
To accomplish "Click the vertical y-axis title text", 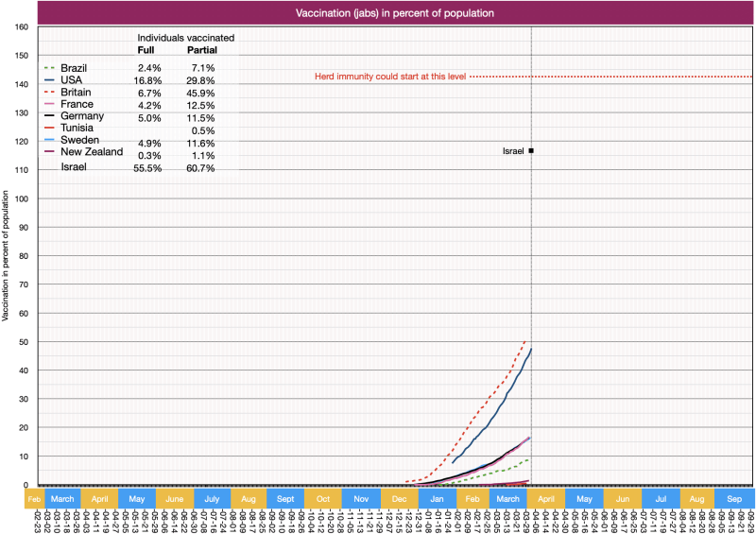I will click(7, 256).
